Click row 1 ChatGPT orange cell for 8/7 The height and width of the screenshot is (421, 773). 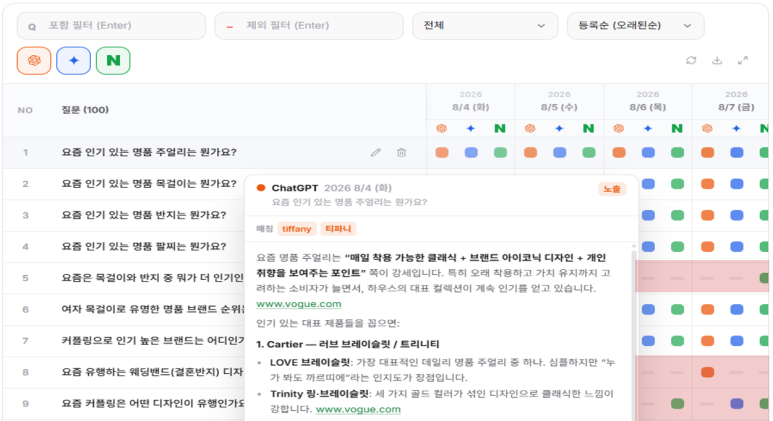click(707, 152)
